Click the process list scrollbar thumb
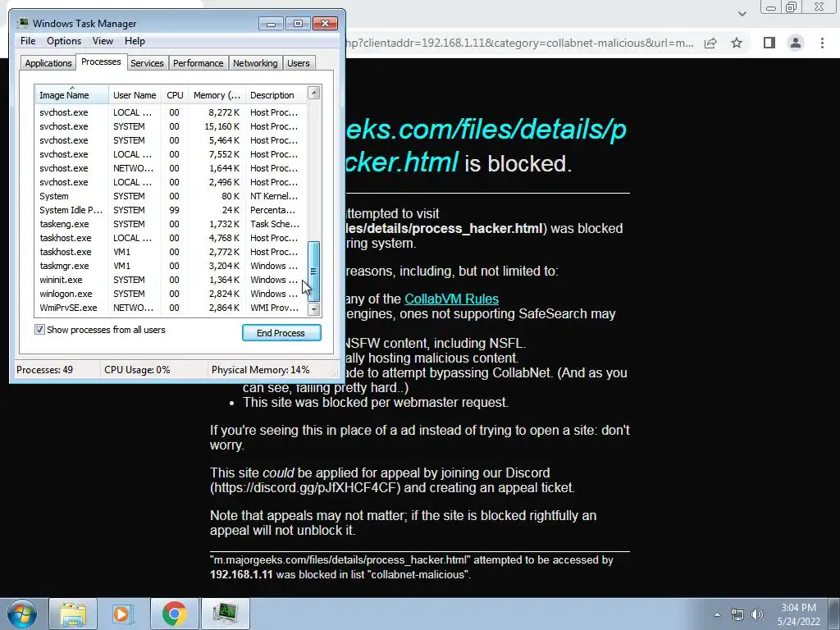This screenshot has height=630, width=840. pos(314,271)
